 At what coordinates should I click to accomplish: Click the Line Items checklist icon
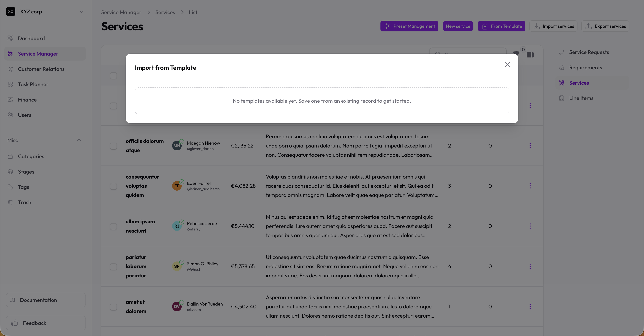pyautogui.click(x=562, y=98)
